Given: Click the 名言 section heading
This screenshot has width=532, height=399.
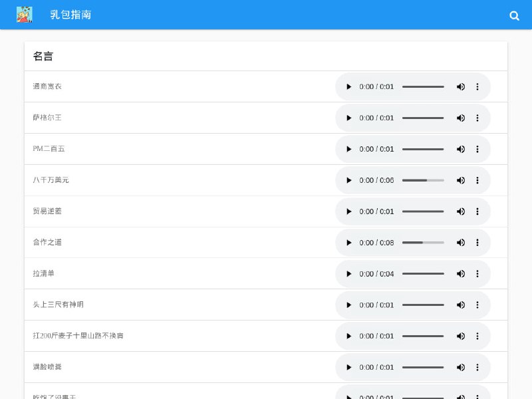Looking at the screenshot, I should click(x=43, y=57).
